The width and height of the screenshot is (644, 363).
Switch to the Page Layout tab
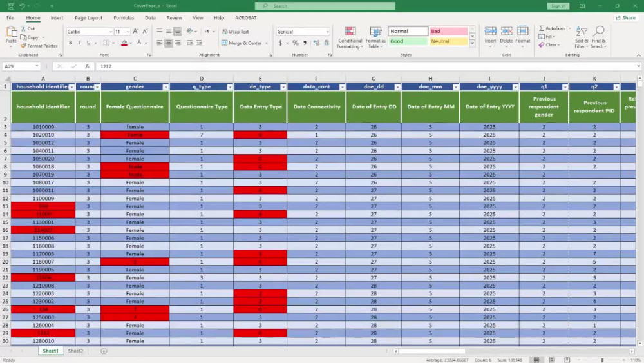pyautogui.click(x=88, y=18)
